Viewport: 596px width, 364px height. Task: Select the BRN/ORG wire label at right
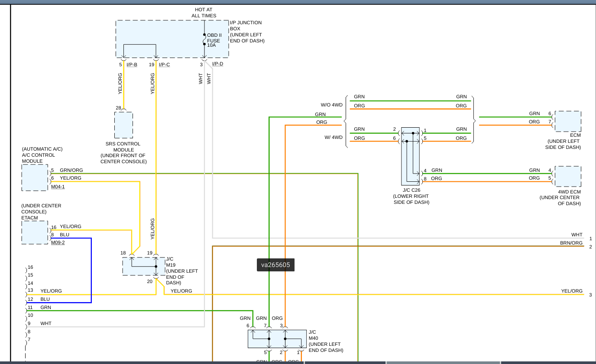click(x=571, y=243)
